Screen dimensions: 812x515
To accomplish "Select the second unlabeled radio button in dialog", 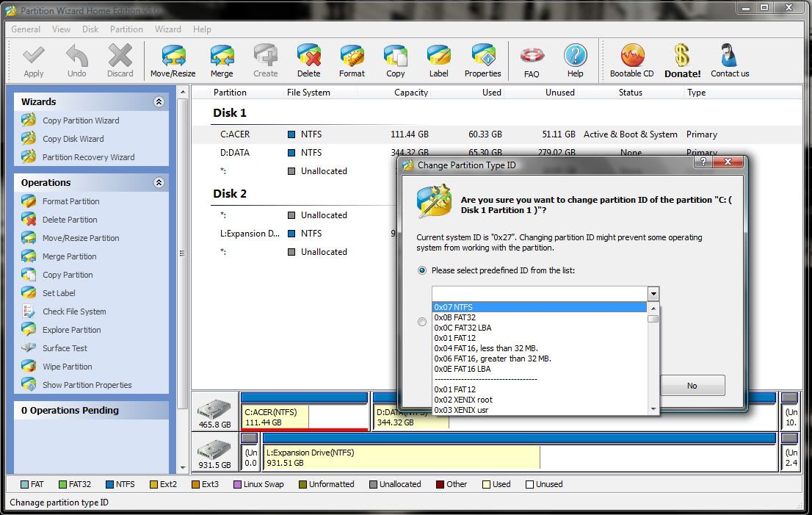I will coord(422,322).
